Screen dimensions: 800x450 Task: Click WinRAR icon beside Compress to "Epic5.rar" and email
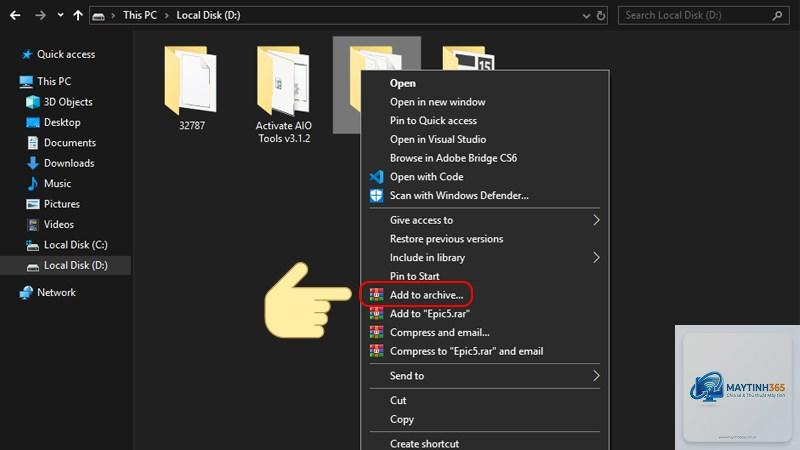[x=377, y=351]
